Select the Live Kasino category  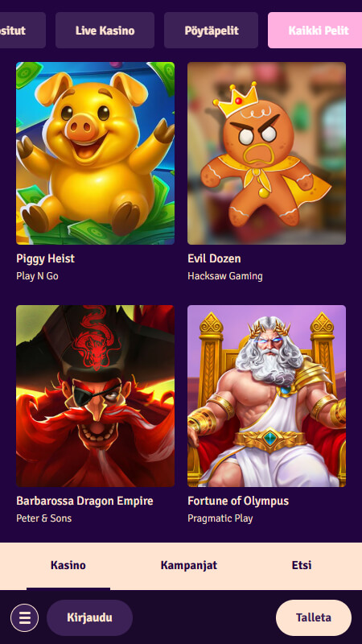point(105,31)
